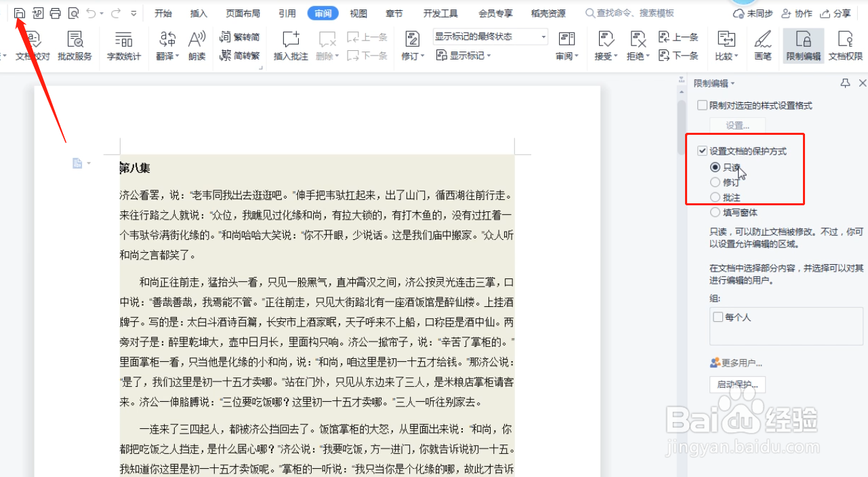
Task: Click 插入批注 insert comment
Action: tap(291, 45)
